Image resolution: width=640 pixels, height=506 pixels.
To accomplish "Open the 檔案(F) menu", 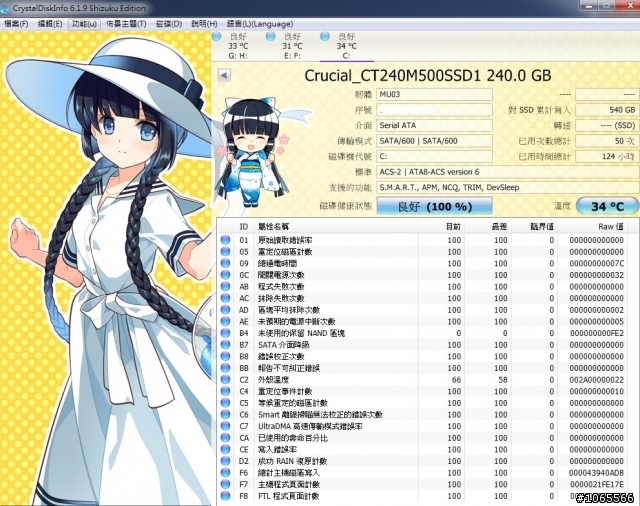I will pos(16,24).
